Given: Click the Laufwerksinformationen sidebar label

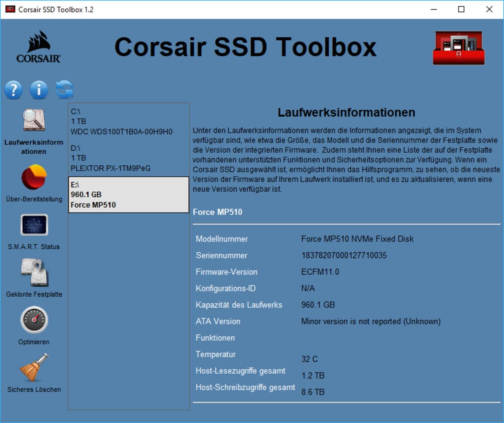Looking at the screenshot, I should pos(34,147).
